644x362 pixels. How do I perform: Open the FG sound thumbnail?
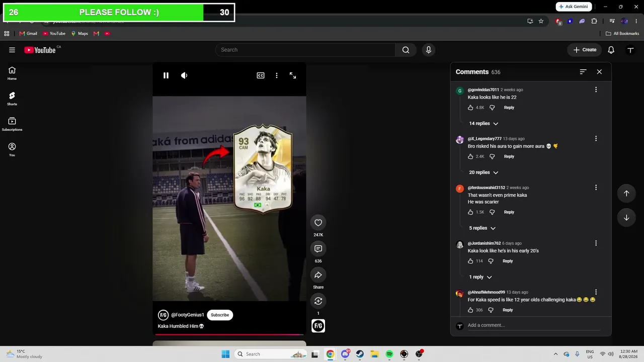coord(318,326)
